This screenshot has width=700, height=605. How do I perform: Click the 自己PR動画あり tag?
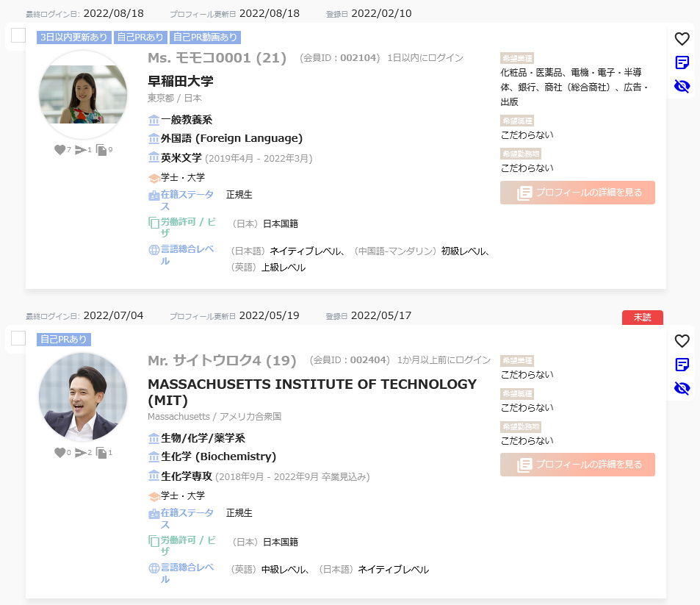tap(205, 37)
